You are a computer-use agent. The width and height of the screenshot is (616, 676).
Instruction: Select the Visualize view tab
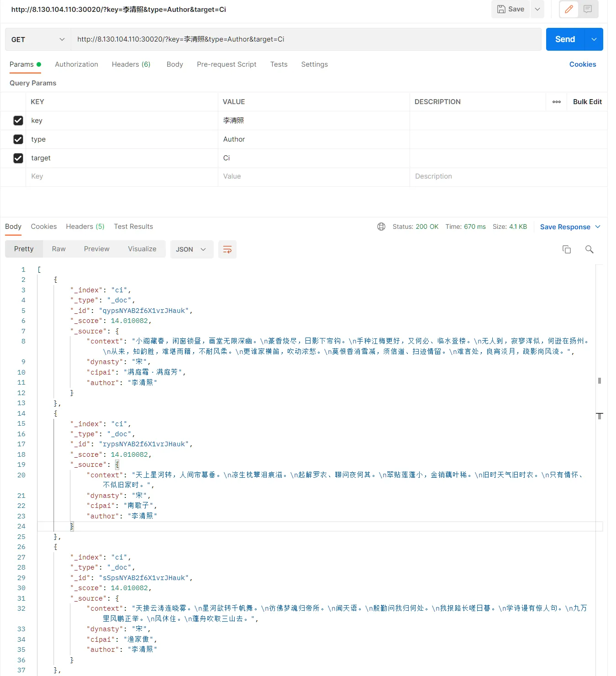[x=142, y=249]
